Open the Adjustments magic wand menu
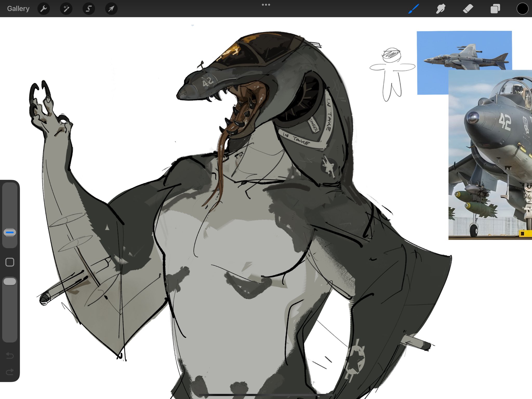 pos(66,9)
